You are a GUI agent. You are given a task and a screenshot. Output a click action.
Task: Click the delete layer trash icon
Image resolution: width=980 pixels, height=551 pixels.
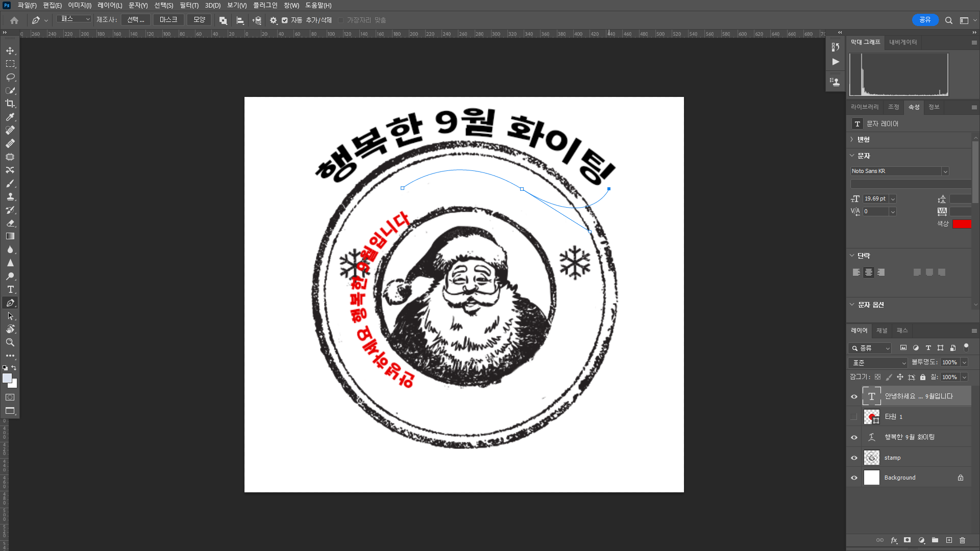click(962, 540)
